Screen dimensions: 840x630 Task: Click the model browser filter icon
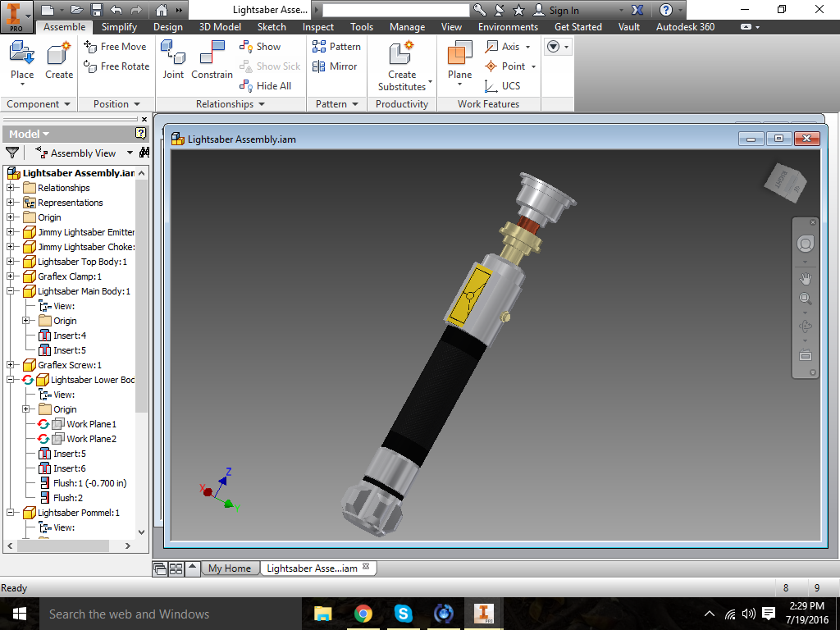tap(11, 153)
